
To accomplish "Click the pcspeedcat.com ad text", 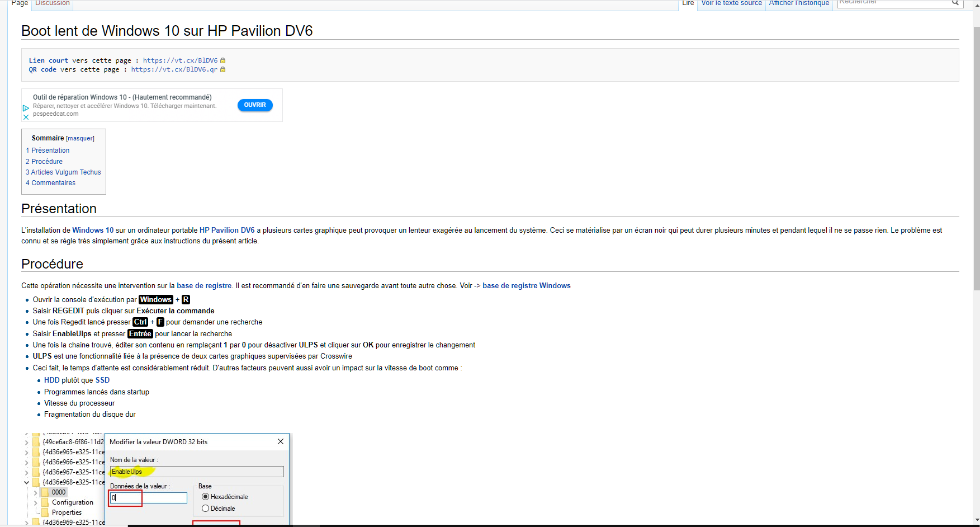I will [56, 114].
